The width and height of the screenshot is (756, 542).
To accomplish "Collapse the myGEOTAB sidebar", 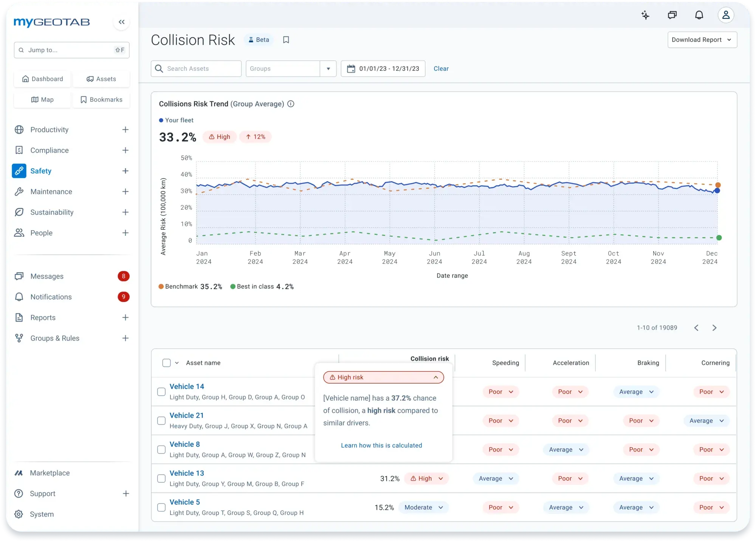I will [x=121, y=22].
